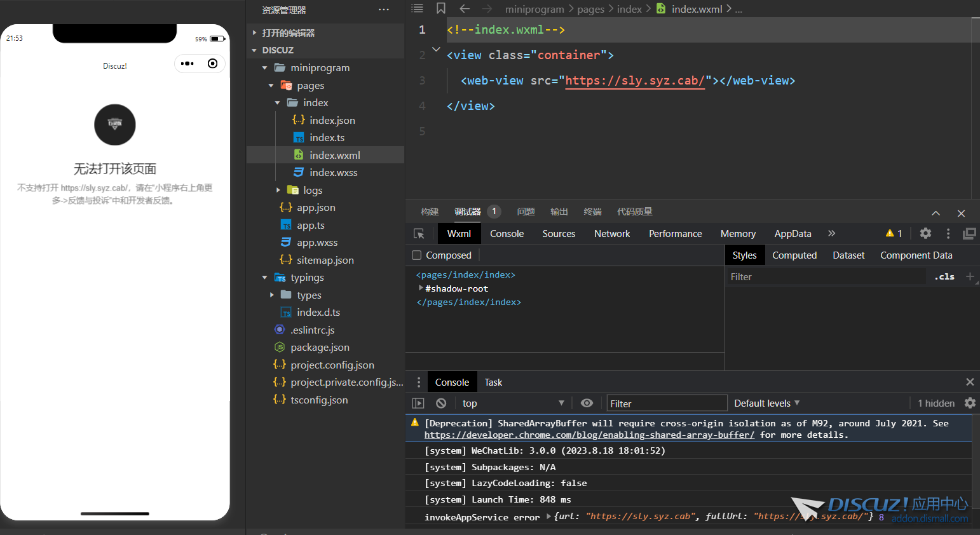This screenshot has height=535, width=980.
Task: Open resource manager more options ellipsis
Action: click(x=383, y=10)
